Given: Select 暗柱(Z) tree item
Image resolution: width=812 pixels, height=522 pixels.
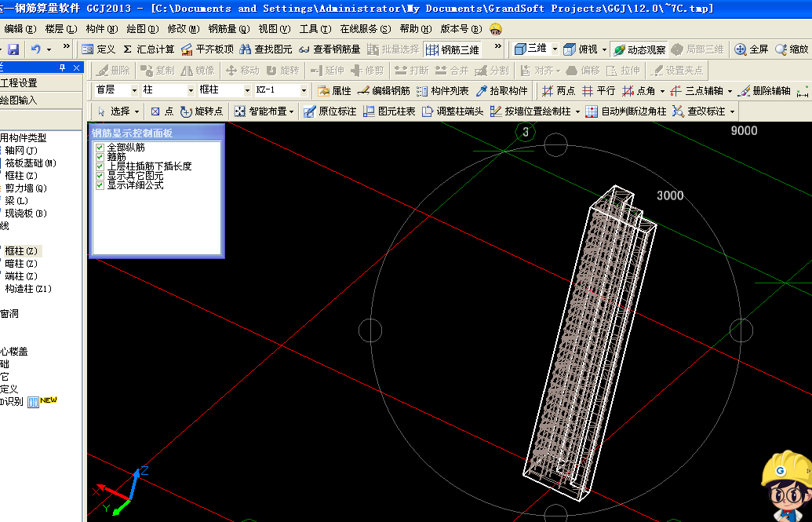Looking at the screenshot, I should [x=21, y=264].
